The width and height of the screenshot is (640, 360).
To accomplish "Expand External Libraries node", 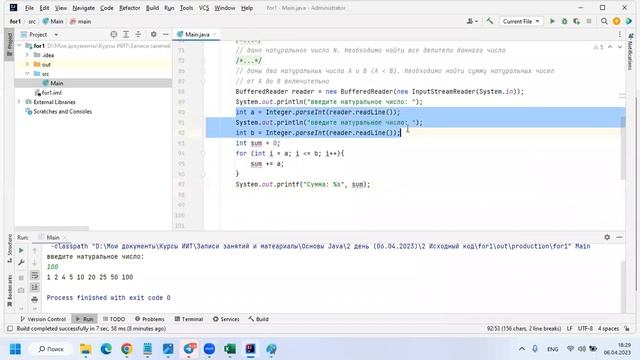I will pos(19,102).
